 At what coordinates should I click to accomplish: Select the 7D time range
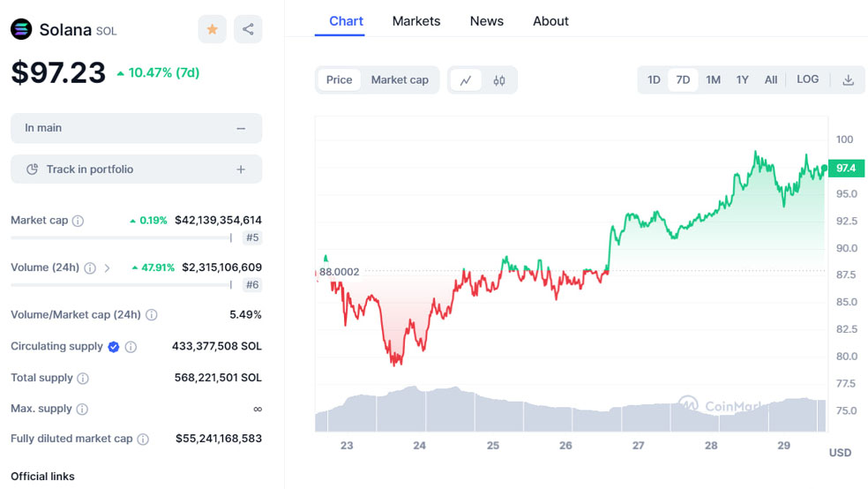683,79
